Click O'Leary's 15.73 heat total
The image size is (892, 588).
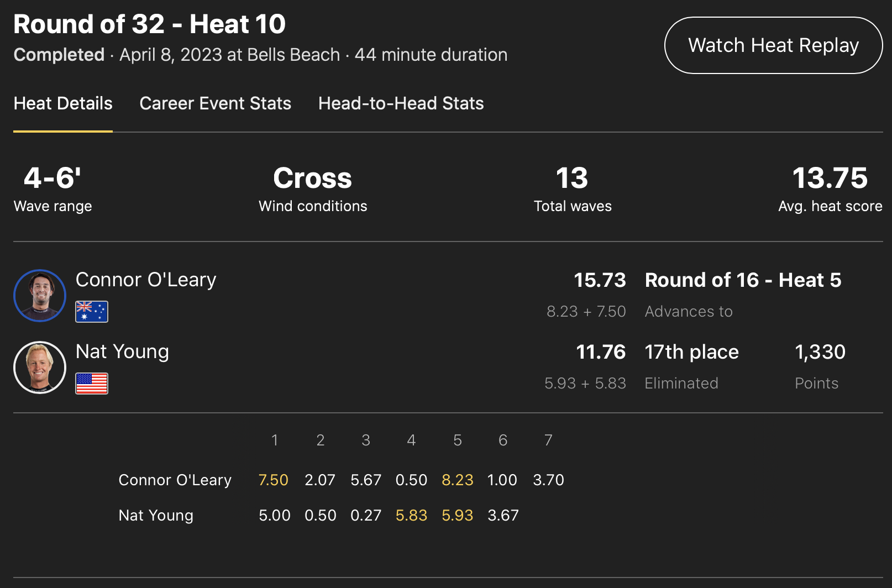600,280
